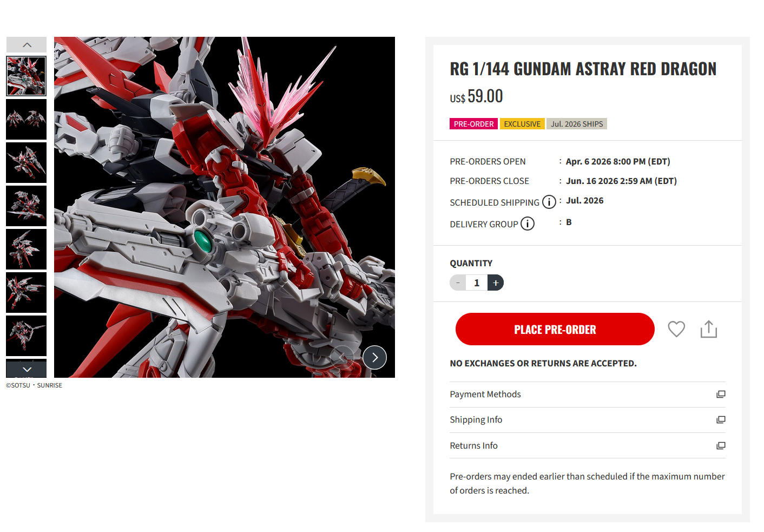Increase quantity with plus button
The height and width of the screenshot is (532, 764).
[x=496, y=283]
